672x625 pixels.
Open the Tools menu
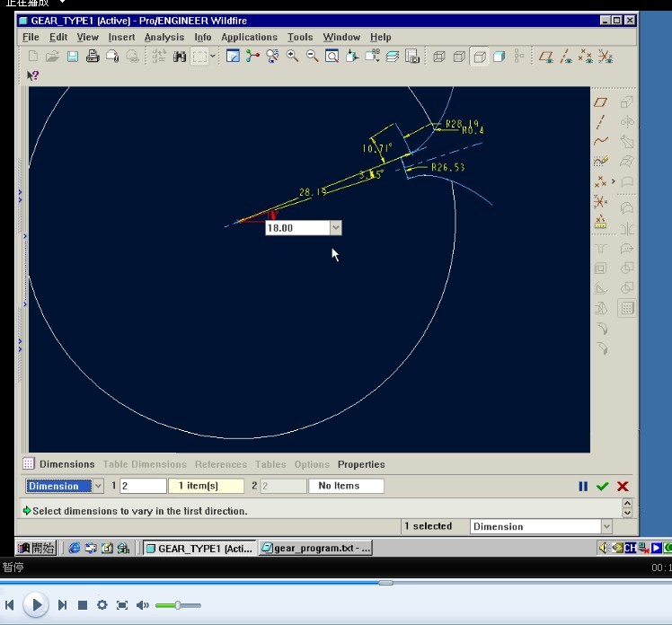(300, 38)
